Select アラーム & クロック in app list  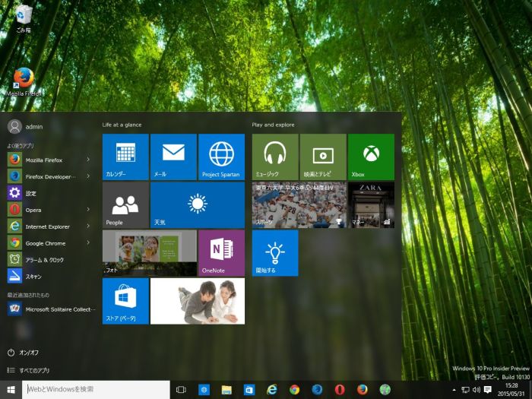pyautogui.click(x=44, y=260)
